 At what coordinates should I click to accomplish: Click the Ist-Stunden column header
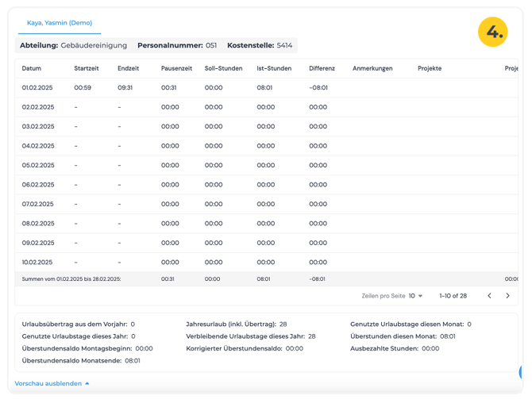tap(274, 68)
